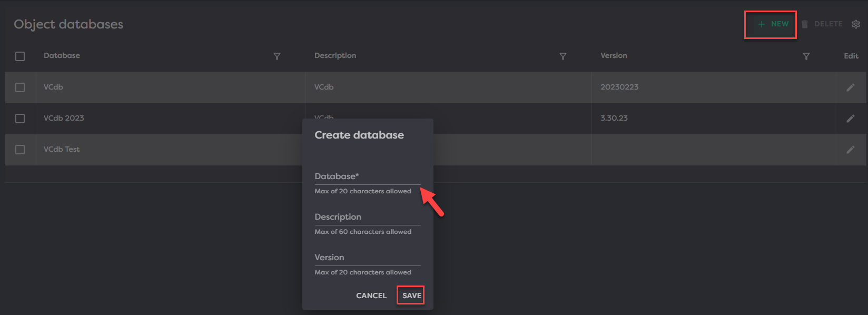The image size is (868, 315).
Task: Focus the Database* name input field
Action: point(367,177)
